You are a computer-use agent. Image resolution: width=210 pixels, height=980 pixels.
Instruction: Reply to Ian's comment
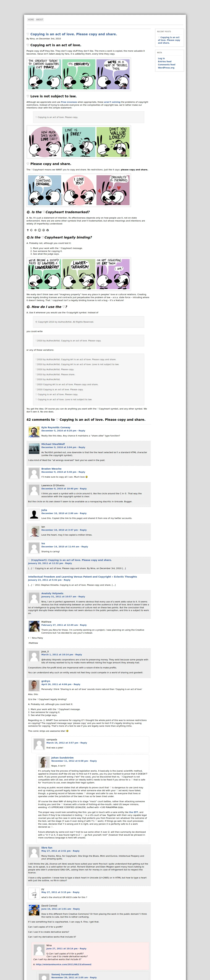tap(83, 530)
